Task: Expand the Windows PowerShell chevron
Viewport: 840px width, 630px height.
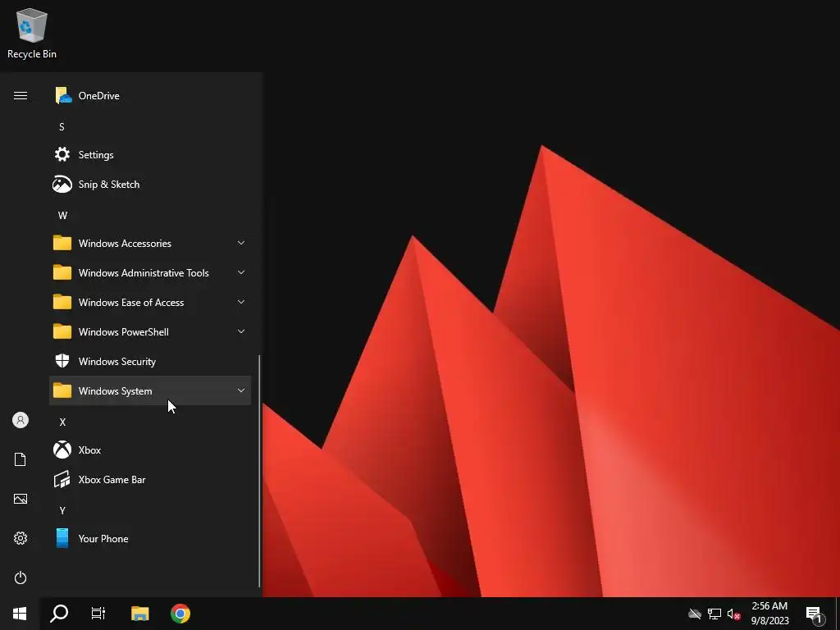Action: [x=241, y=331]
